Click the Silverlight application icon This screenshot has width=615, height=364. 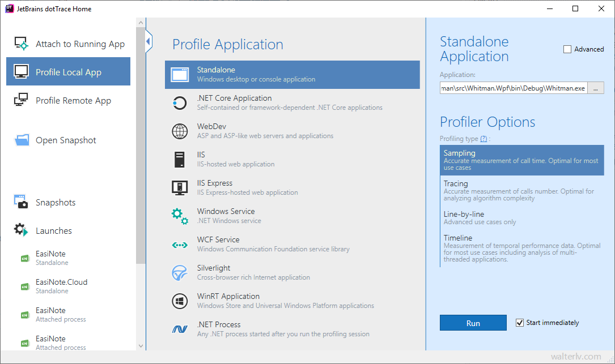(x=180, y=273)
